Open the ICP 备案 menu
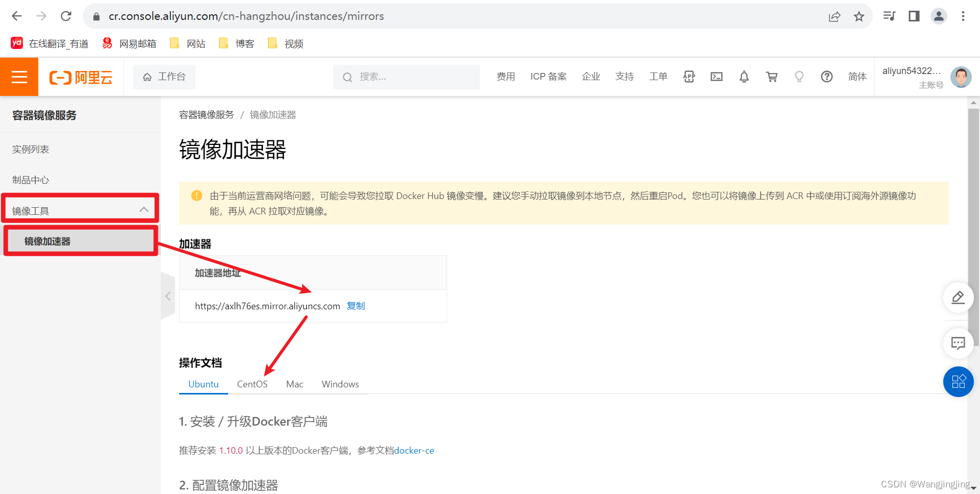This screenshot has width=980, height=494. 548,77
